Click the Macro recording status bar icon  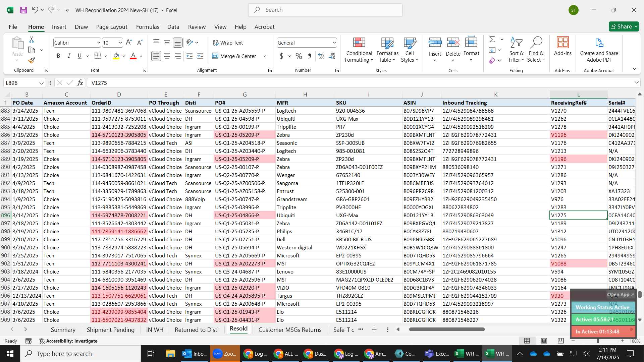click(x=29, y=341)
